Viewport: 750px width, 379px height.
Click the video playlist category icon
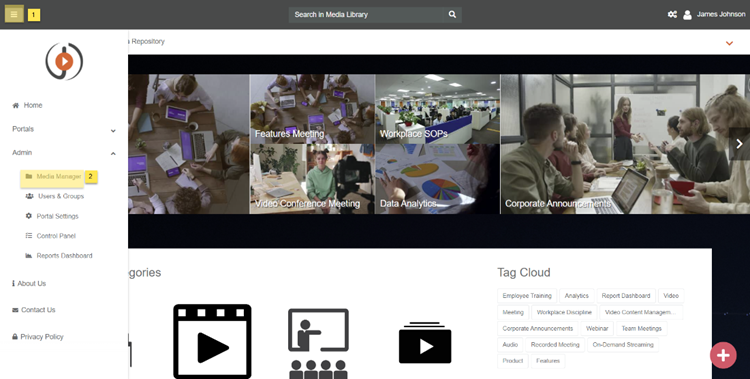[x=425, y=343]
